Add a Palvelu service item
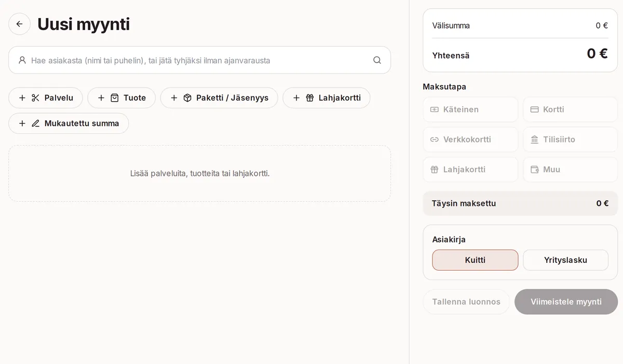This screenshot has width=623, height=364. 46,97
